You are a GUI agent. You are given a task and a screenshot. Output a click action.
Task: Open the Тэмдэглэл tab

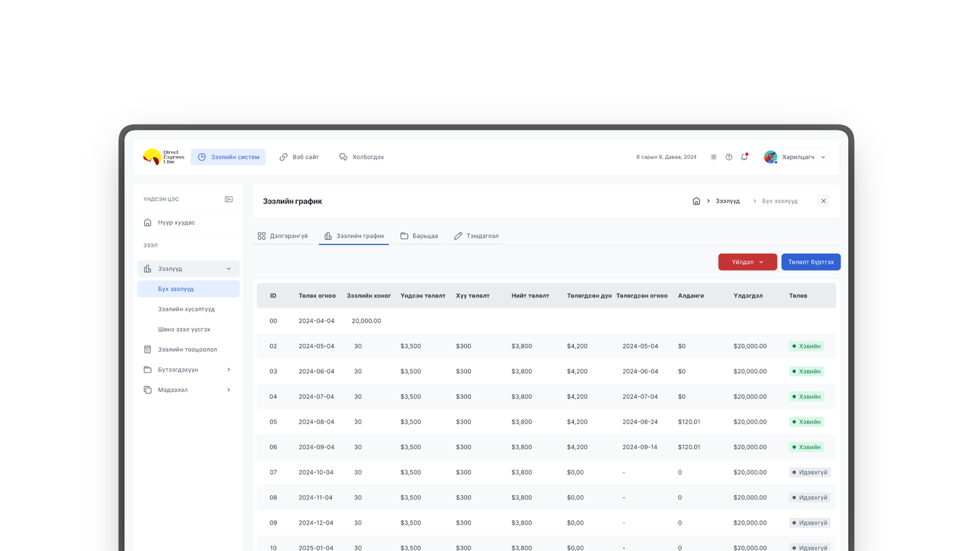tap(476, 236)
